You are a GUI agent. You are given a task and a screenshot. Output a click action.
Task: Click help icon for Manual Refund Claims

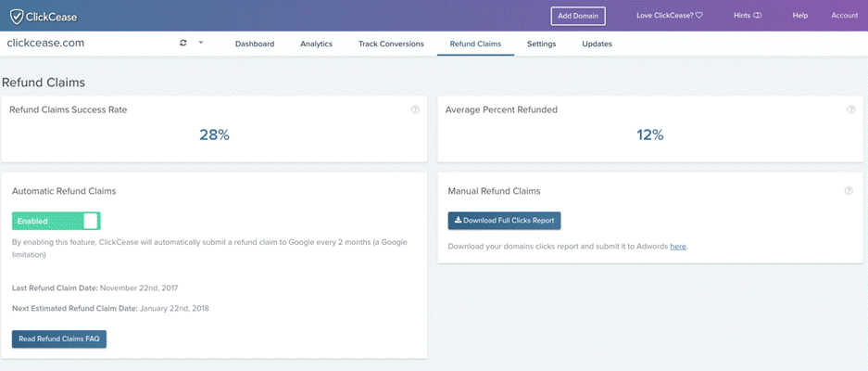tap(848, 191)
